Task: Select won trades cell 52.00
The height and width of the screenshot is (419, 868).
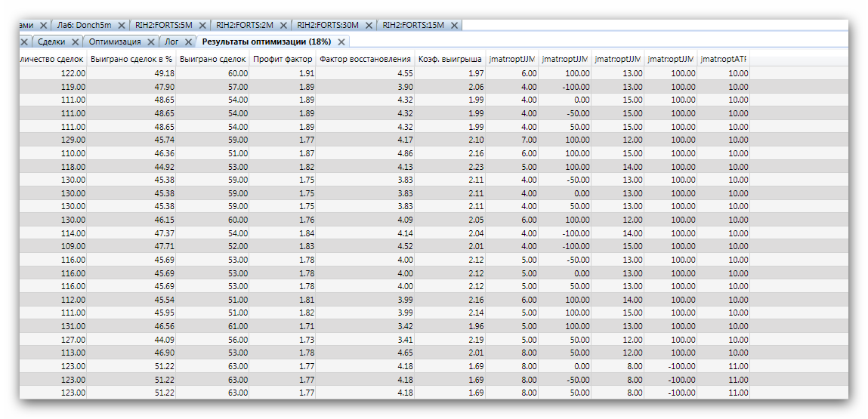Action: (213, 246)
